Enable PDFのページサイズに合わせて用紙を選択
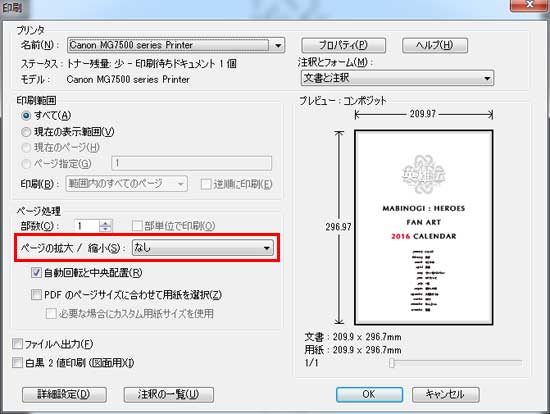The height and width of the screenshot is (414, 550). coord(36,295)
